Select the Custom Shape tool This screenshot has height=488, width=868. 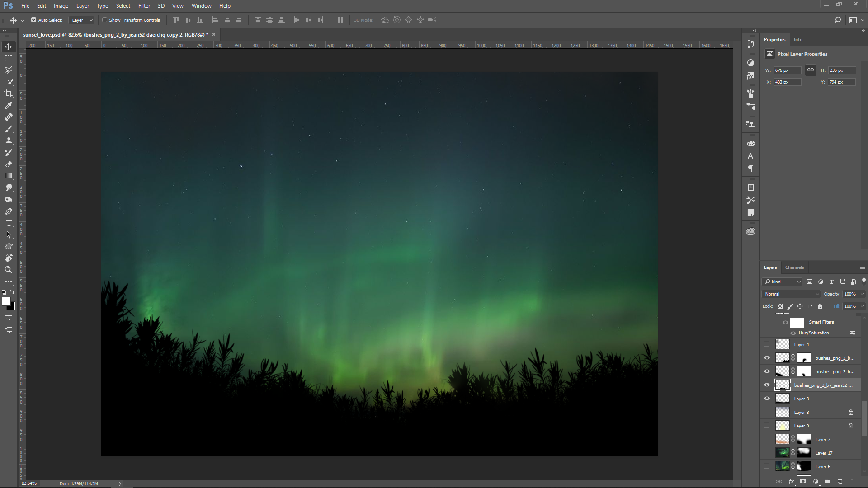(x=9, y=246)
